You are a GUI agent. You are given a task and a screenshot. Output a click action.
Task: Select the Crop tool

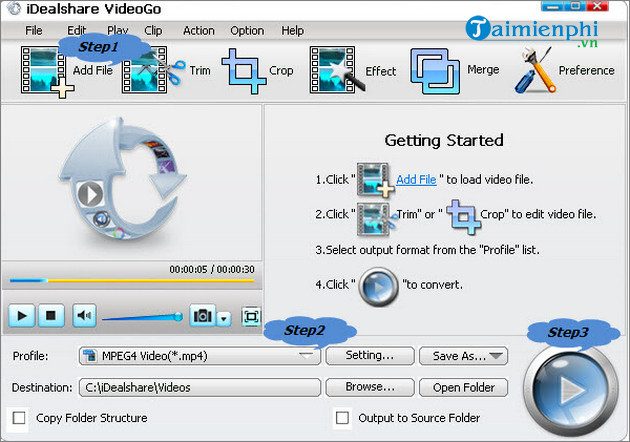pos(243,71)
